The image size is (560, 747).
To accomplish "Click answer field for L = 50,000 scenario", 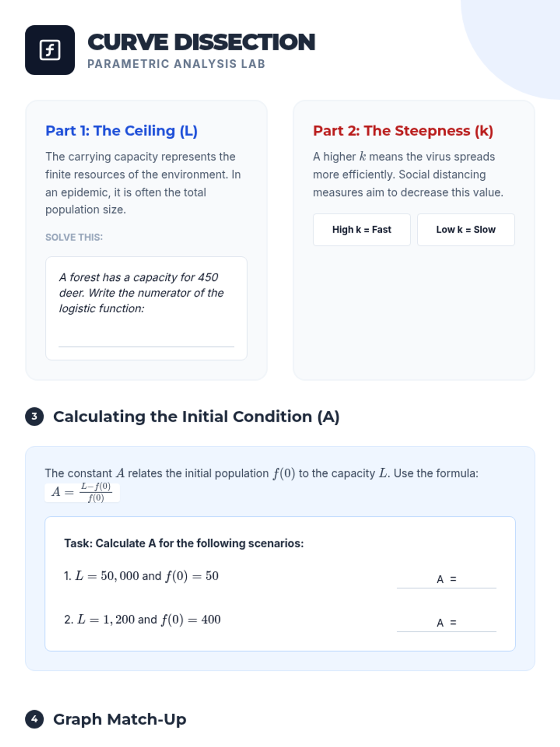I will pos(447,579).
